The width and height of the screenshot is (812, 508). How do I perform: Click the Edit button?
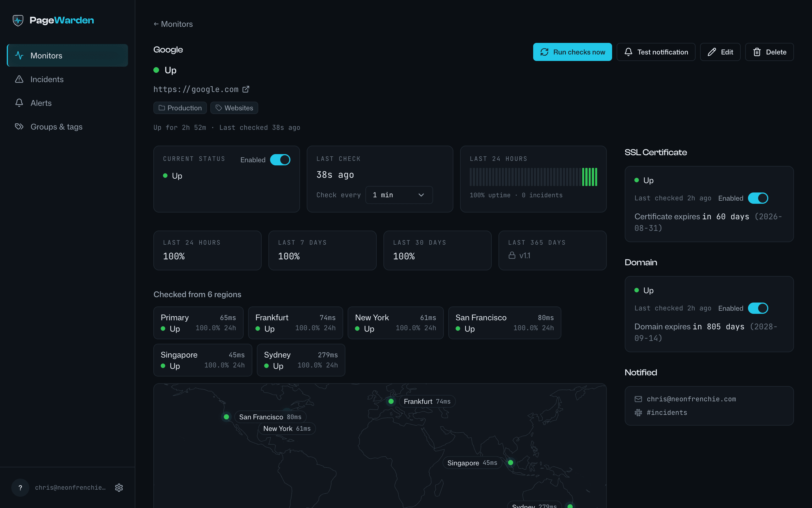point(720,52)
